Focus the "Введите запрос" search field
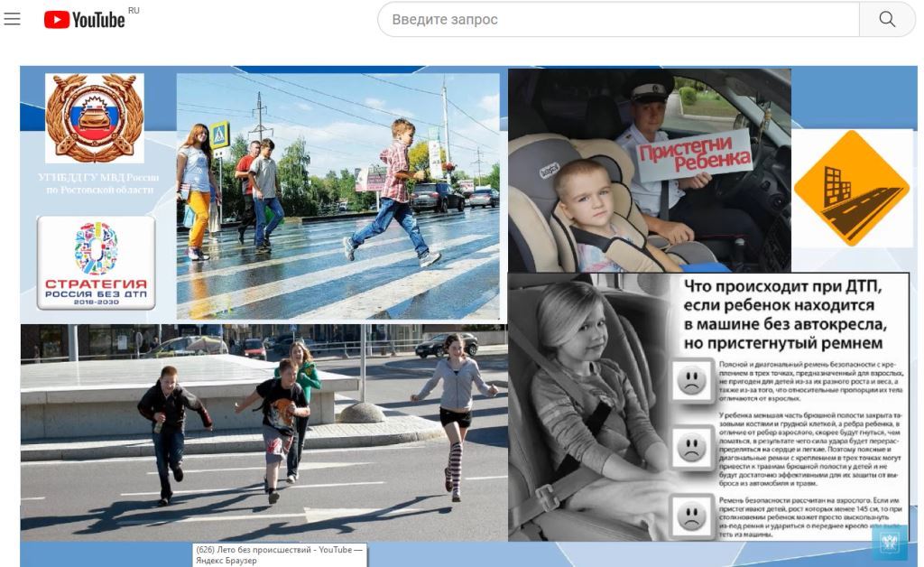Viewport: 924px width, 567px height. [617, 19]
